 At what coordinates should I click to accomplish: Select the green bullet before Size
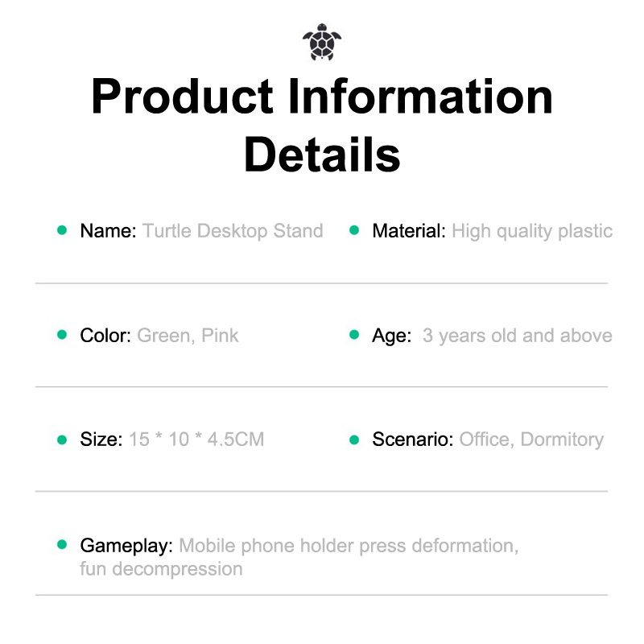(x=62, y=440)
